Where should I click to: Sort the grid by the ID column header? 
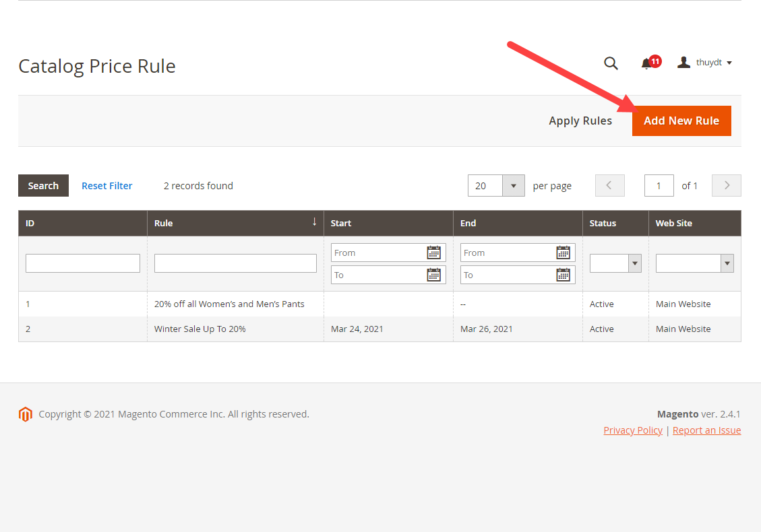pyautogui.click(x=30, y=223)
